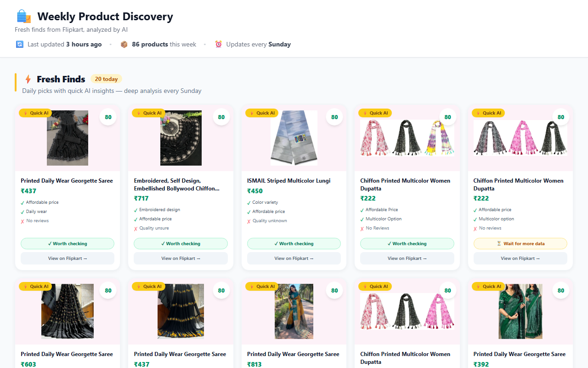View the ISMAIL Lungi on Flipkart
Viewport: 588px width, 368px height.
[294, 258]
